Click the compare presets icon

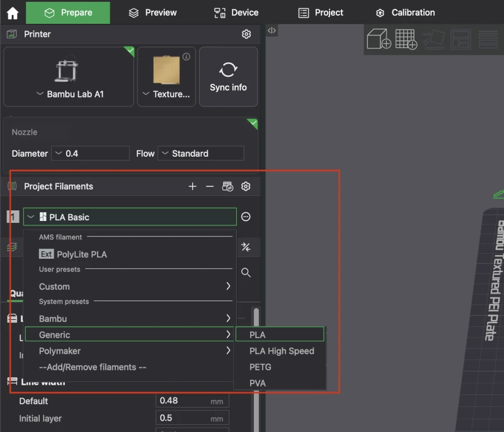(246, 247)
